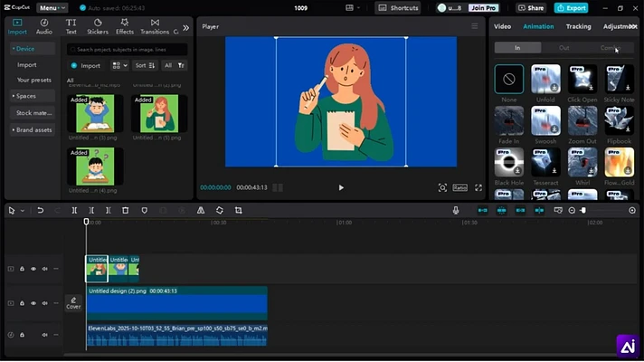Open the Audio panel

[44, 26]
